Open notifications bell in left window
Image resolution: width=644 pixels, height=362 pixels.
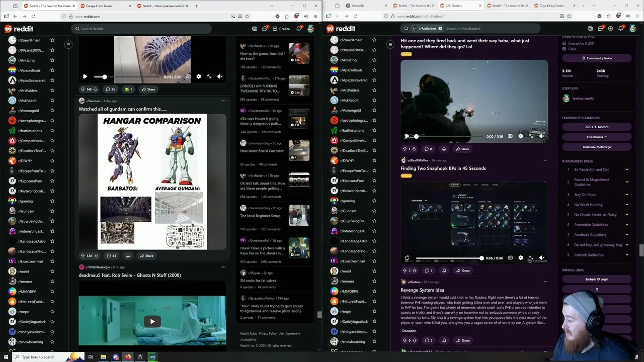click(298, 29)
